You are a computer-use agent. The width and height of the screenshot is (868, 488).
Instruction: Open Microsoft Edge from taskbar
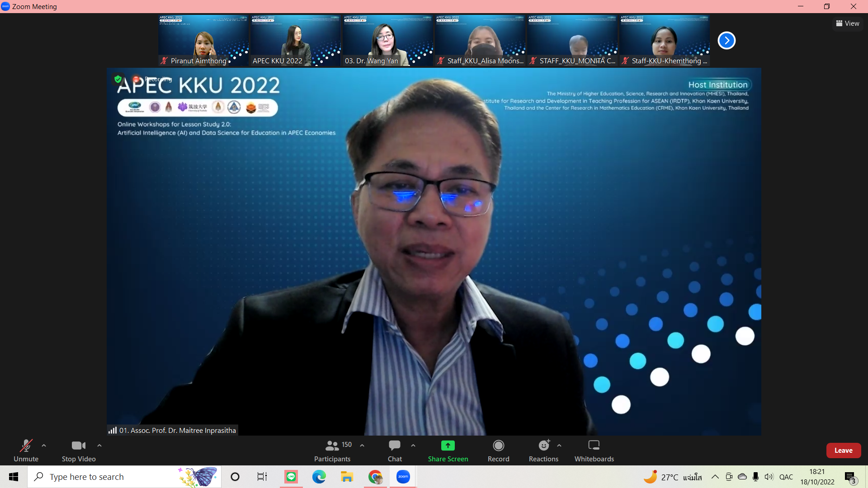point(319,477)
